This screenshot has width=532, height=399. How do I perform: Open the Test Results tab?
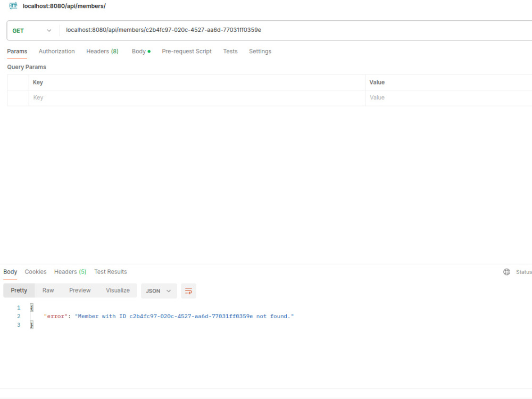(x=110, y=272)
